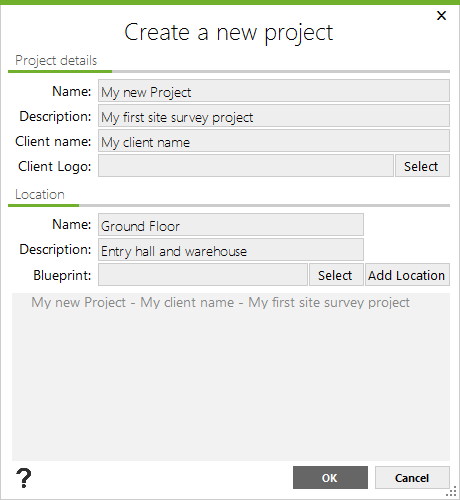Click the Blueprint path field
This screenshot has width=460, height=500.
[203, 275]
